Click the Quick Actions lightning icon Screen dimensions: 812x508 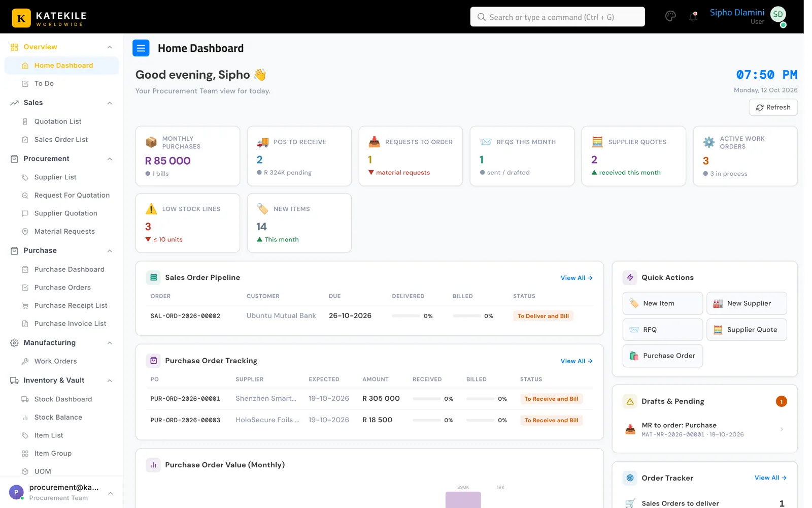click(x=630, y=277)
